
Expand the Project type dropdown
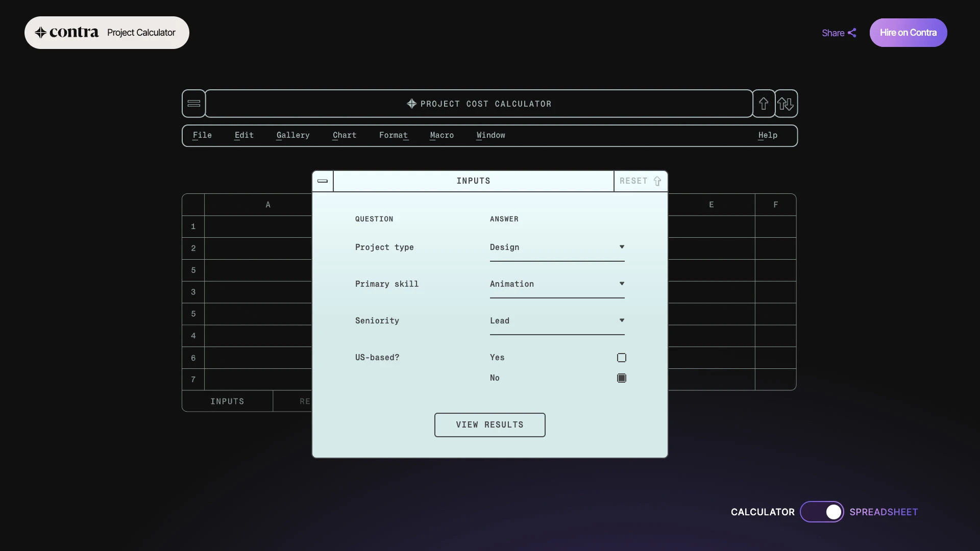point(557,247)
